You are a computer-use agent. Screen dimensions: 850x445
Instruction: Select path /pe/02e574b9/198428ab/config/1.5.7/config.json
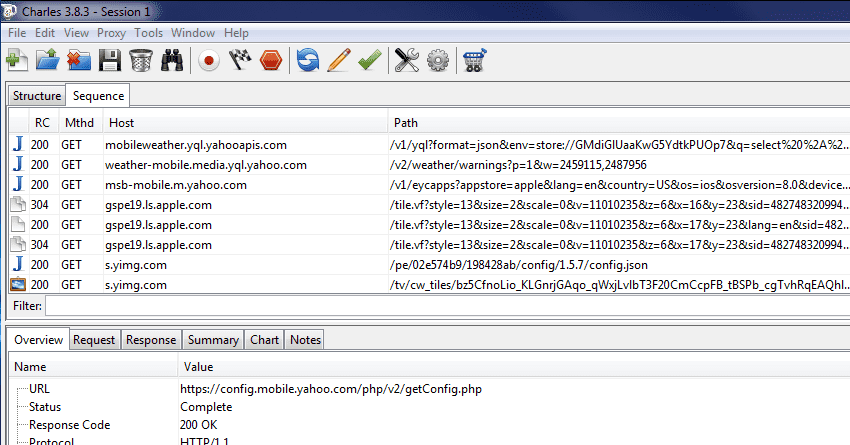pyautogui.click(x=518, y=265)
